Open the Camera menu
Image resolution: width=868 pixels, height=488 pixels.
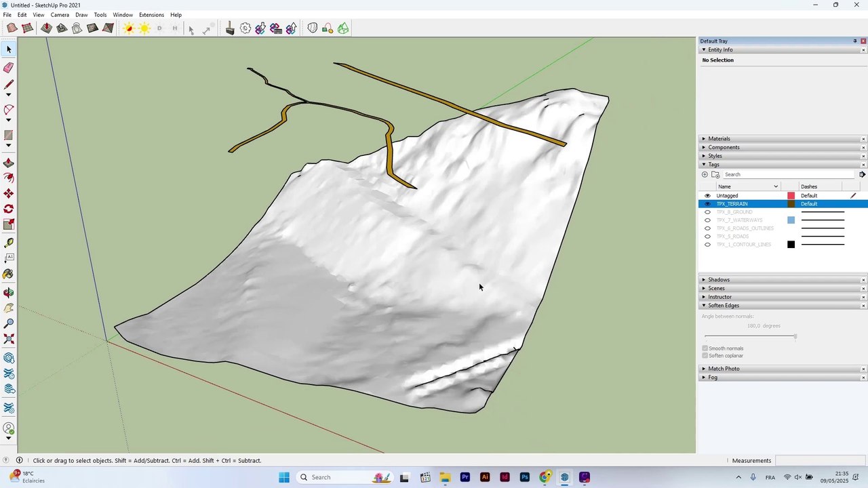60,15
